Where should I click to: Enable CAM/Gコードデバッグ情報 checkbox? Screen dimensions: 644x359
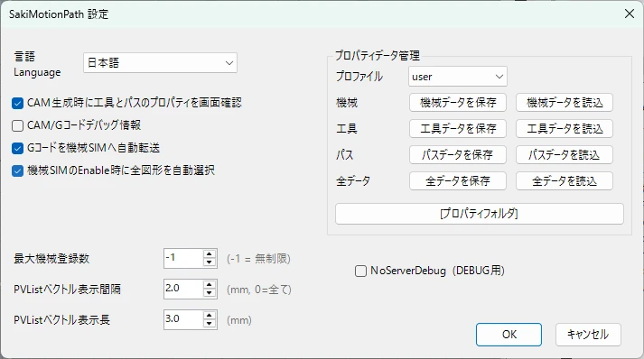point(17,125)
